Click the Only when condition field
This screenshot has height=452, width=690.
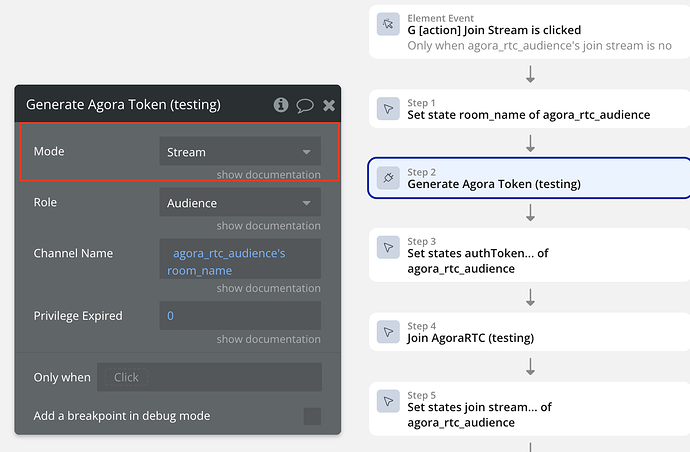pos(209,377)
